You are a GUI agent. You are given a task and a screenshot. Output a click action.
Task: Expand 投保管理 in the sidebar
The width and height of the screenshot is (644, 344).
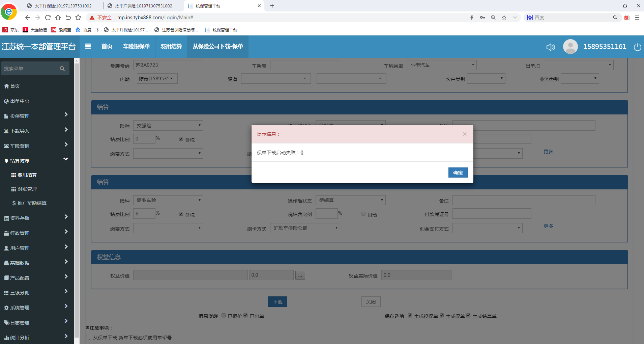coord(37,116)
